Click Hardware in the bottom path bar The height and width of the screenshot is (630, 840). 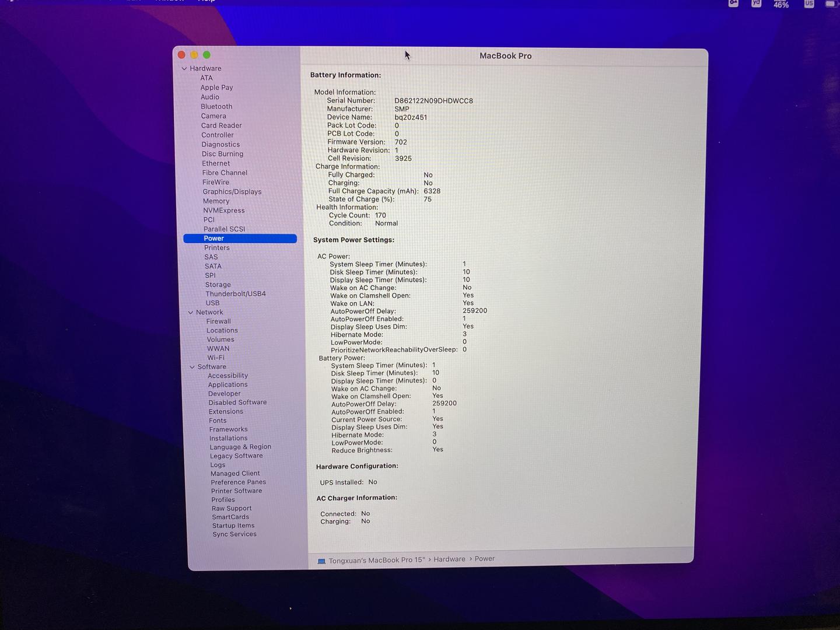click(449, 559)
